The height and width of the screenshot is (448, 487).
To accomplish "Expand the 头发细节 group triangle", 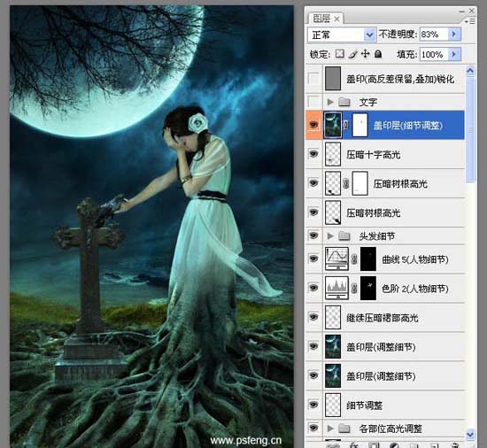I will click(330, 236).
